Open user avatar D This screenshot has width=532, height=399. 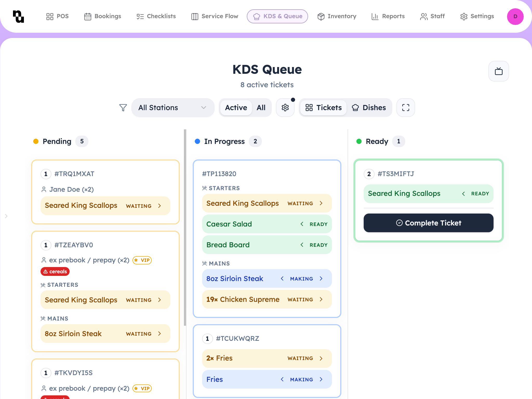click(515, 16)
